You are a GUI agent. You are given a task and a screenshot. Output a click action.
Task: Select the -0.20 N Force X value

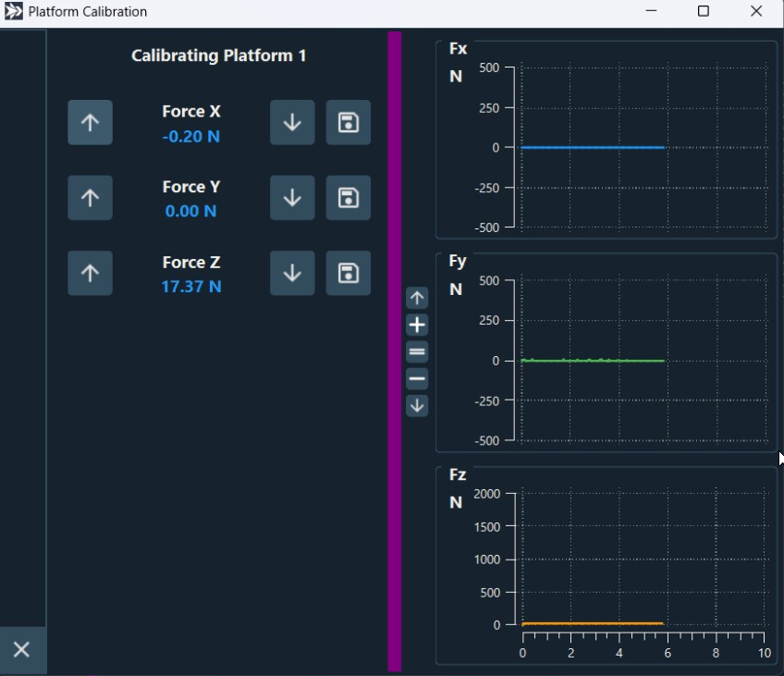[x=191, y=137]
